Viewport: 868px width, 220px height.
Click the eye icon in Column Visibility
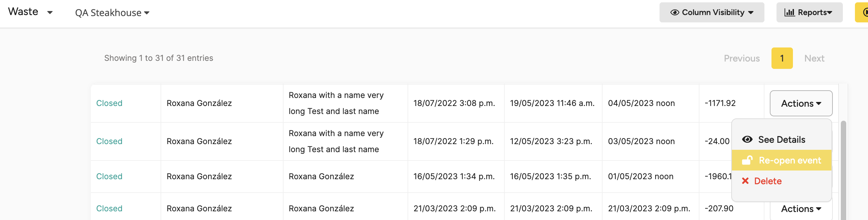point(675,12)
